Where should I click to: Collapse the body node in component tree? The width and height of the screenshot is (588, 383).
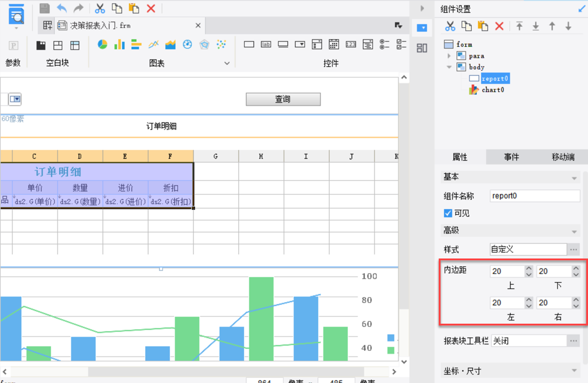[449, 67]
